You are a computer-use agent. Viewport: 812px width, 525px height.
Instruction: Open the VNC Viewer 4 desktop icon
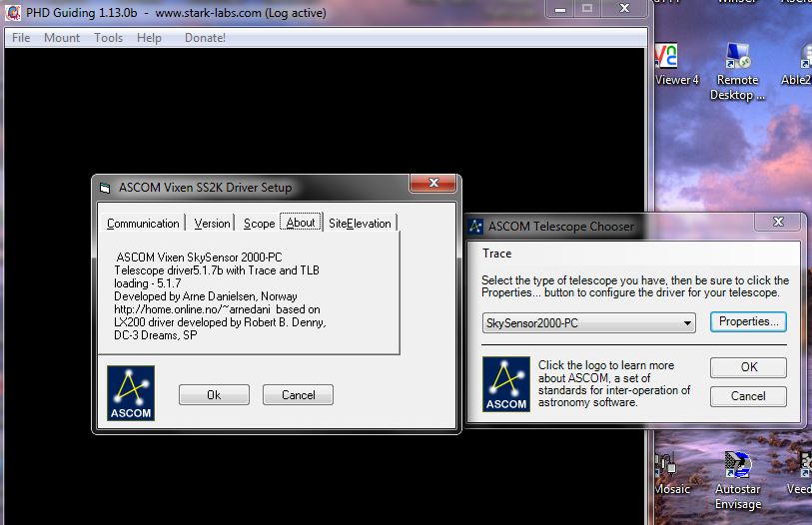[676, 64]
